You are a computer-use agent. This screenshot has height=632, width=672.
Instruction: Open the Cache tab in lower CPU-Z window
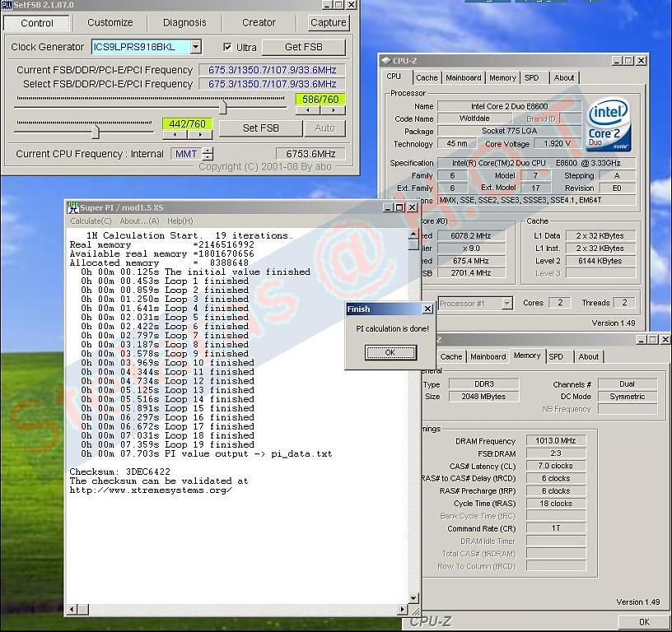(450, 356)
